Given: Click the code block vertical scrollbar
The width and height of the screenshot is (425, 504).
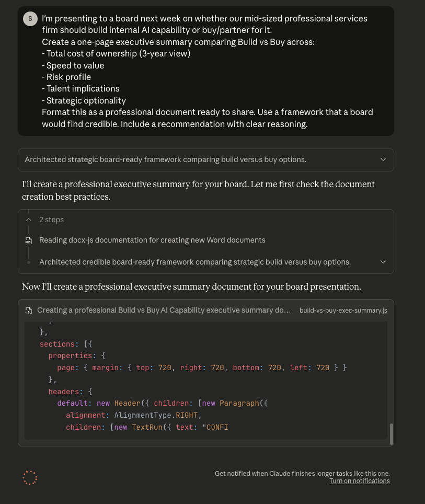Looking at the screenshot, I should [392, 434].
